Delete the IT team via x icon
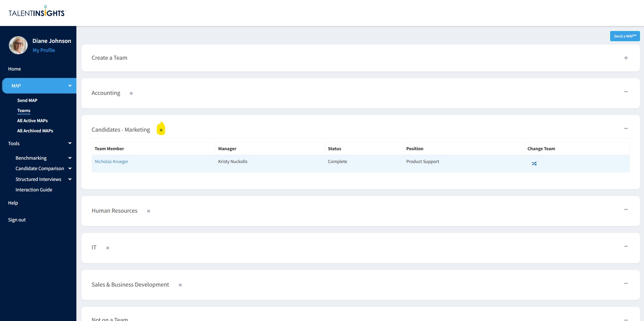Image resolution: width=644 pixels, height=321 pixels. point(108,248)
